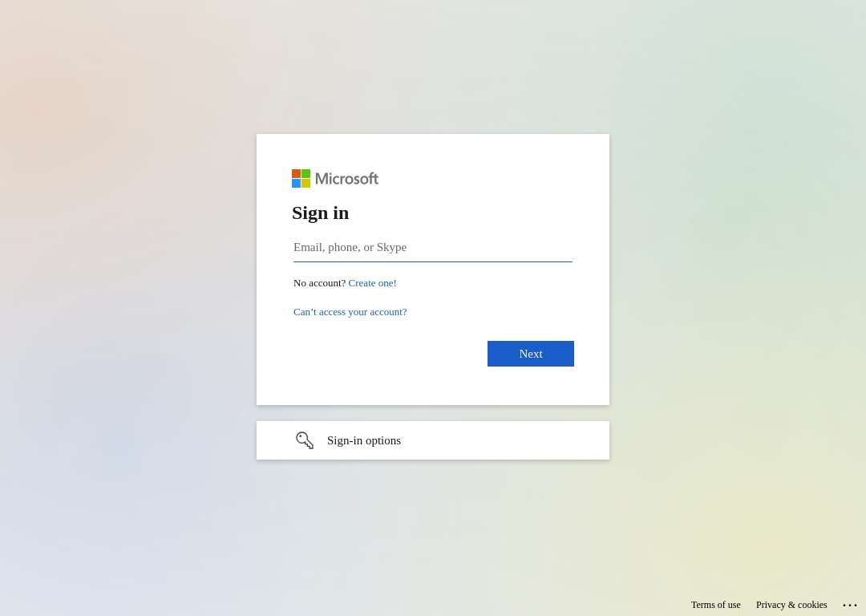Click the blue underline beneath email field
Viewport: 866px width, 616px height.
click(433, 261)
